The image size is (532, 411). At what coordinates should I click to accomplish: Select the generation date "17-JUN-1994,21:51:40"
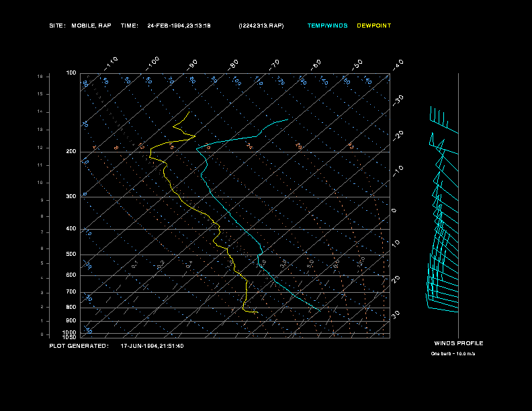click(x=152, y=346)
